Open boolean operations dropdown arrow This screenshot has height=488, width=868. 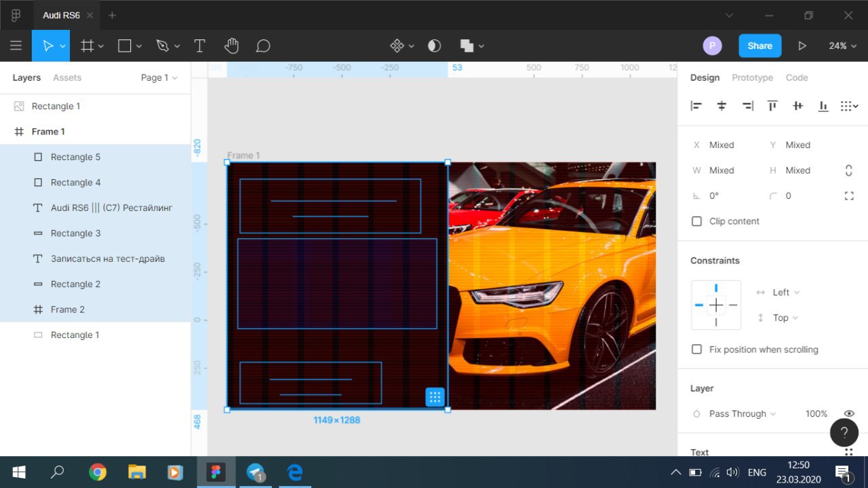tap(481, 46)
